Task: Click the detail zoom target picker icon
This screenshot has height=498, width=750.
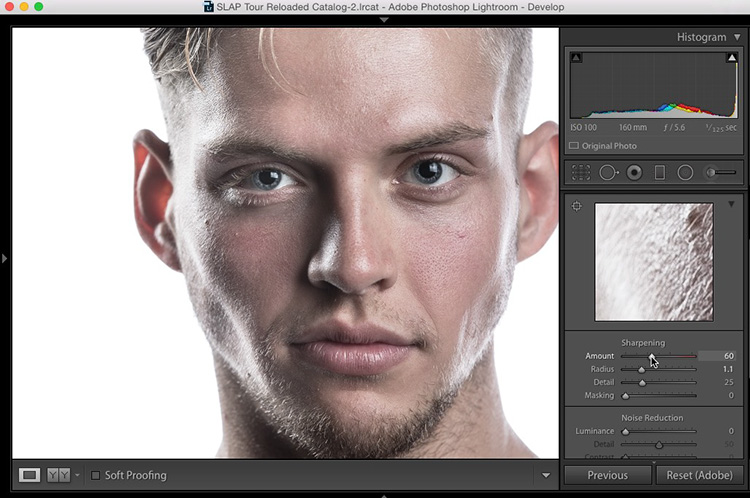Action: (577, 206)
